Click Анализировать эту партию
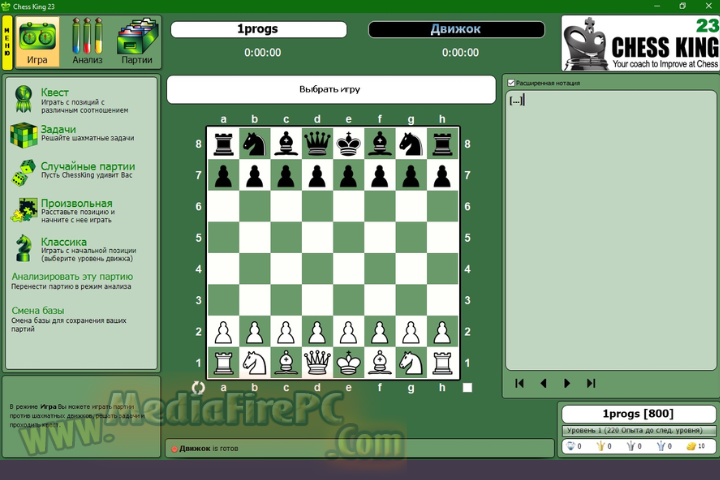The width and height of the screenshot is (720, 480). pos(72,277)
